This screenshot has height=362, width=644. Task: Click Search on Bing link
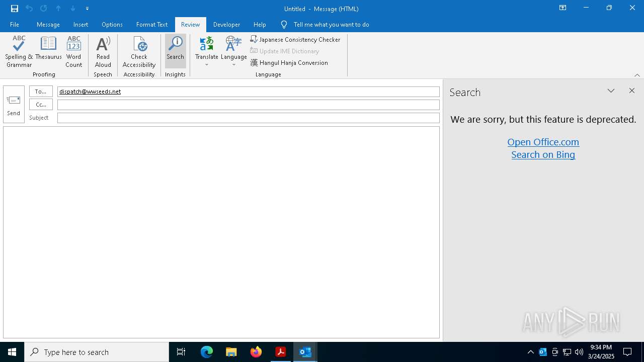[543, 155]
